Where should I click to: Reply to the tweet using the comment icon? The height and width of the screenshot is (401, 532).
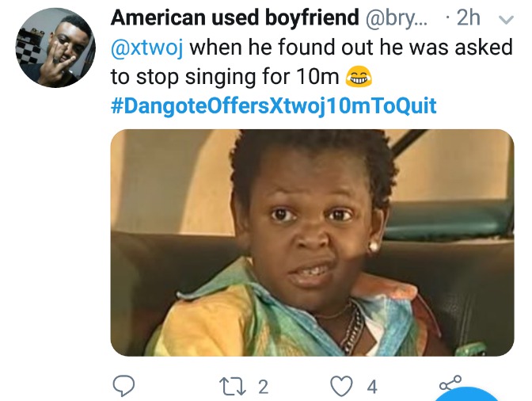123,386
